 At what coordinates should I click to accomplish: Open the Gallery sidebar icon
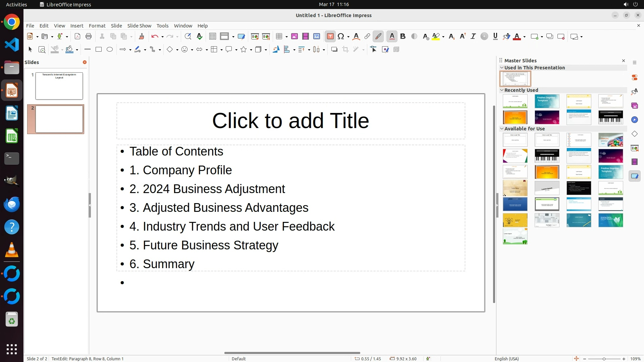pyautogui.click(x=634, y=106)
